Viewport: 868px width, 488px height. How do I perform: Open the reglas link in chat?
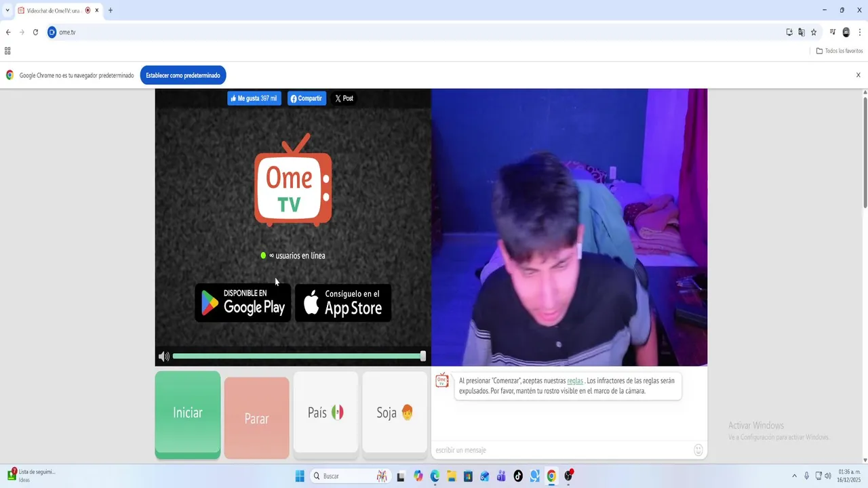click(x=575, y=381)
